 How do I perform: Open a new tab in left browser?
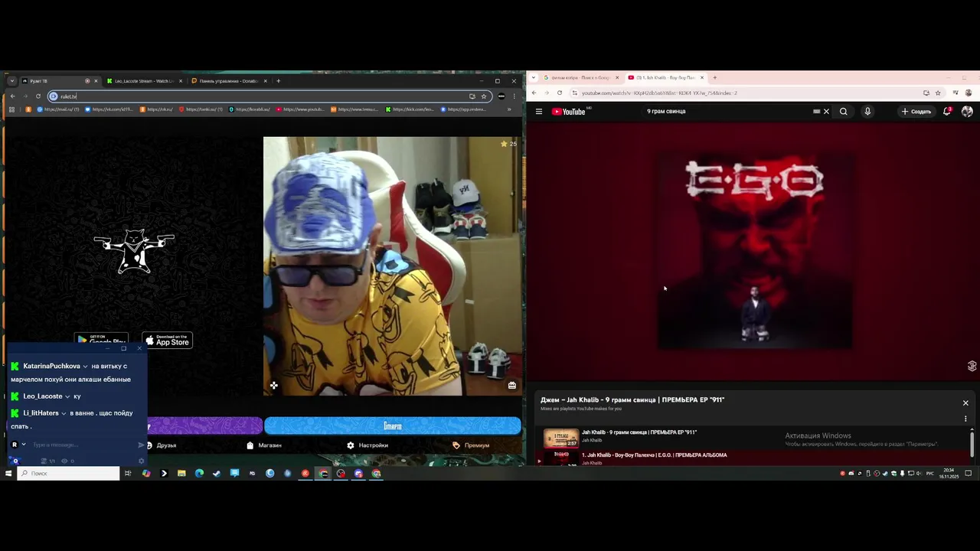(x=278, y=81)
